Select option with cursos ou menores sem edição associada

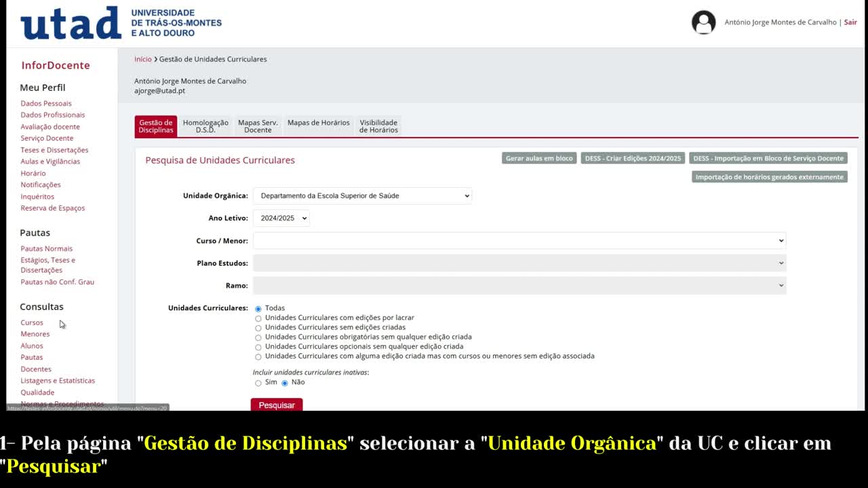coord(258,357)
